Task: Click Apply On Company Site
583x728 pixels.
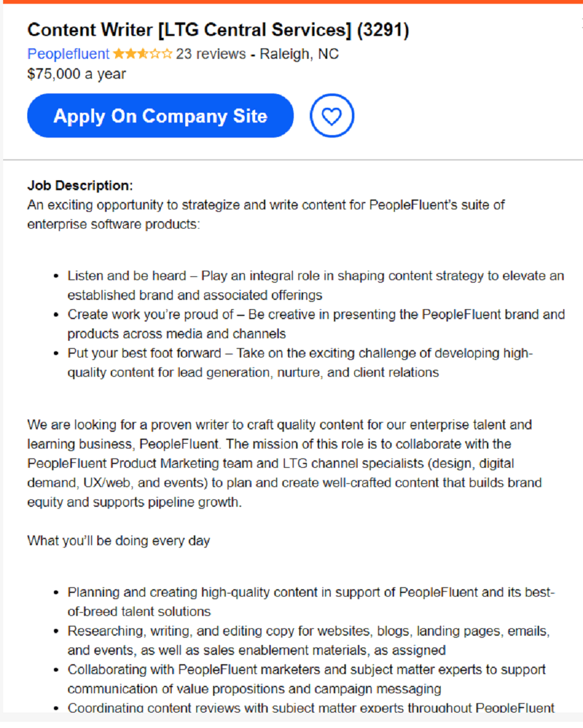Action: pos(160,115)
